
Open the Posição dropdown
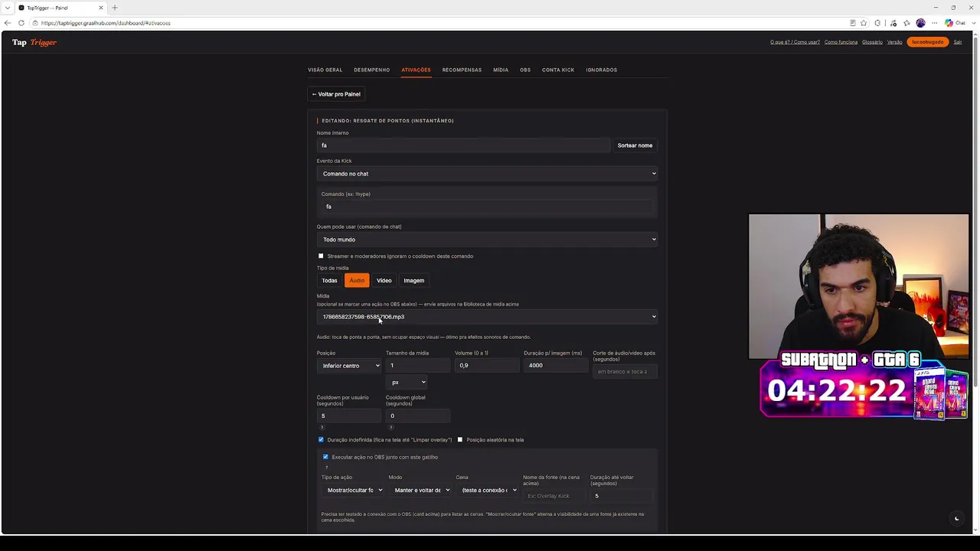coord(350,366)
